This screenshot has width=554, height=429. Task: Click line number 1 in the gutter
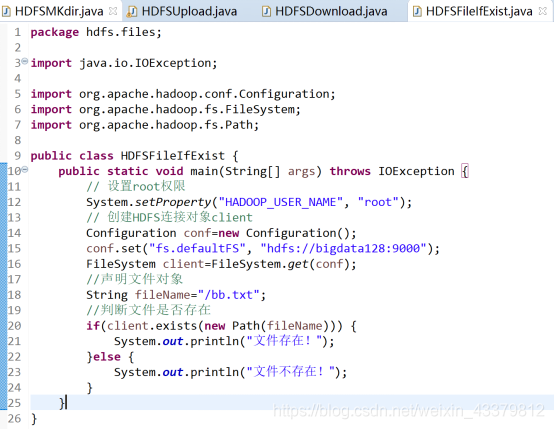[17, 33]
